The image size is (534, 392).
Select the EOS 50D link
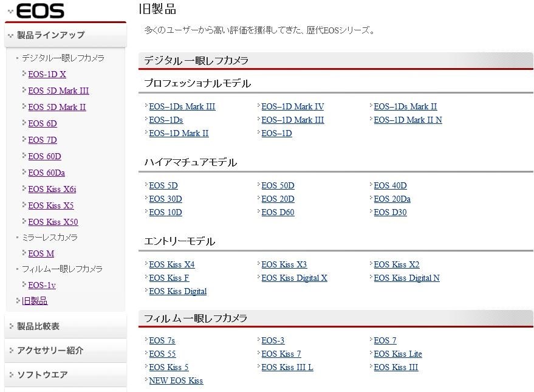coord(278,185)
